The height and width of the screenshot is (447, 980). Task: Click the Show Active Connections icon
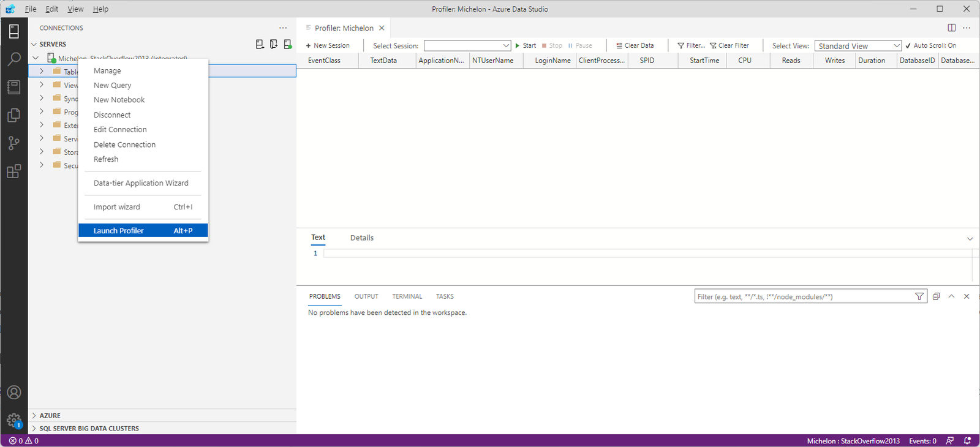click(288, 44)
